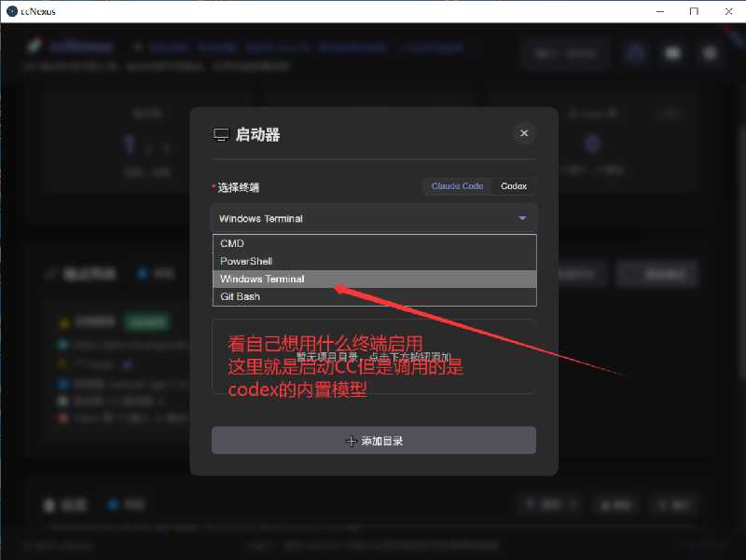Click the 启动器 dialog title text
Image resolution: width=746 pixels, height=560 pixels.
(x=257, y=135)
